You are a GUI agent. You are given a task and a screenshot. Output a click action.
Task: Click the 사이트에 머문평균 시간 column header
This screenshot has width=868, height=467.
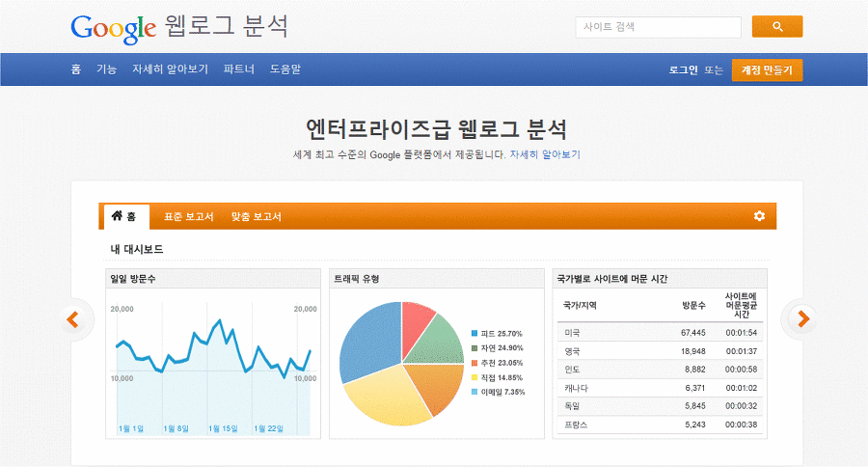(742, 305)
